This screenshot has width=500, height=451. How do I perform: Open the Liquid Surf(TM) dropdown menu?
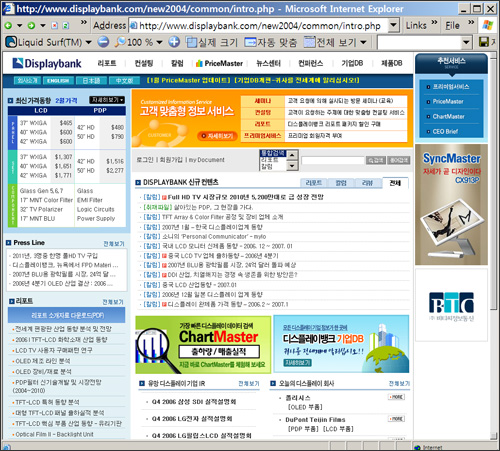click(x=88, y=42)
